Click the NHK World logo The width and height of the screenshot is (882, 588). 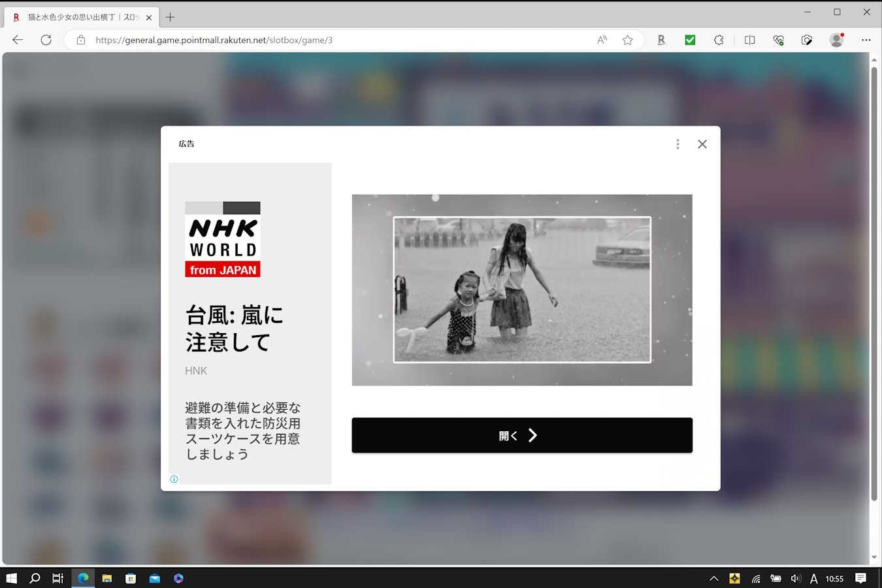[223, 239]
